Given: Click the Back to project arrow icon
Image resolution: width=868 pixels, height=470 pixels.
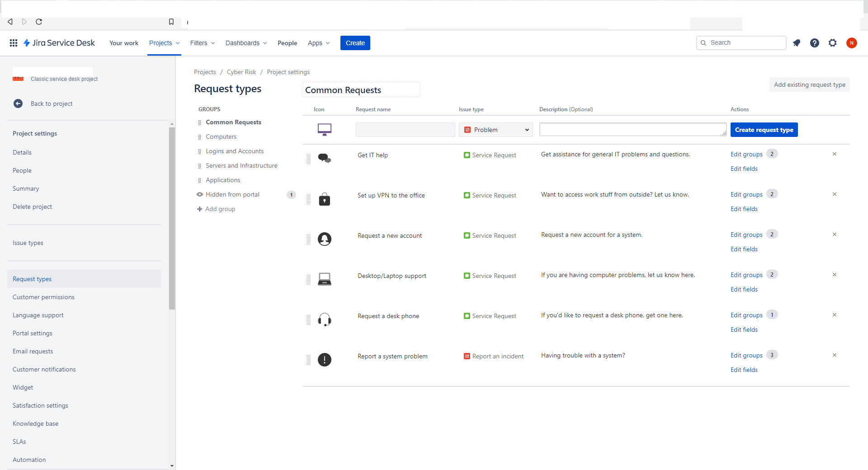Looking at the screenshot, I should pos(18,103).
